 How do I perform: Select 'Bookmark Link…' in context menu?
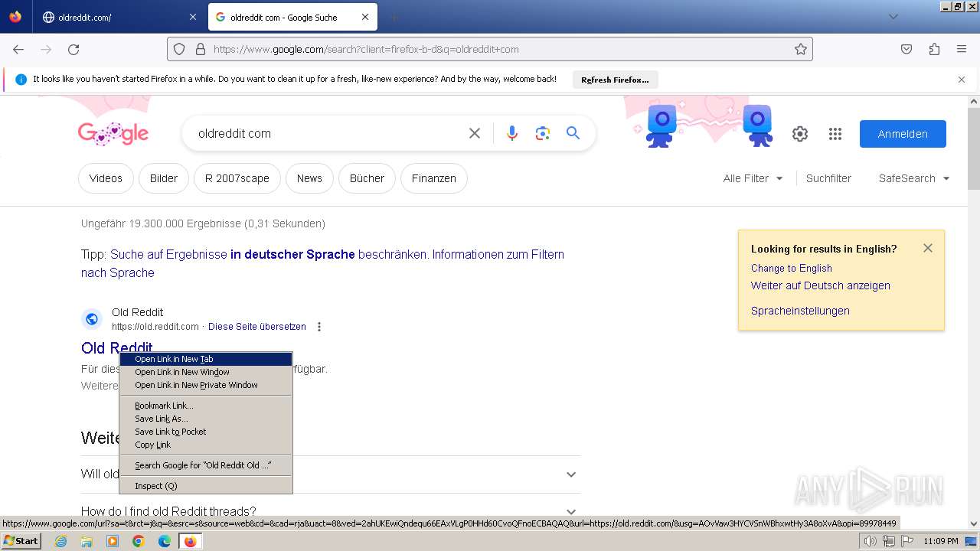(x=206, y=406)
